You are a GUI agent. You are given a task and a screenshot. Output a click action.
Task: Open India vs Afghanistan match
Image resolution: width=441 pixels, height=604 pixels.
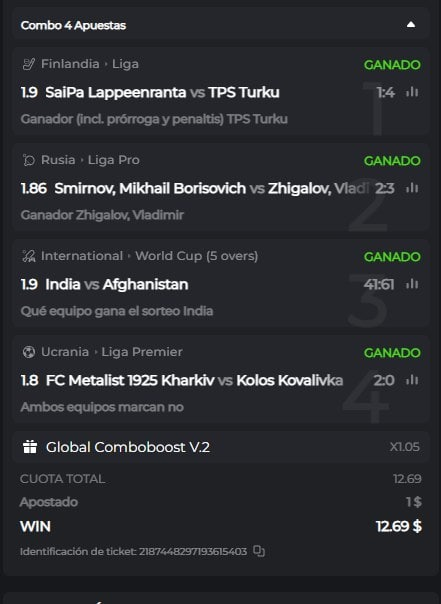(117, 284)
